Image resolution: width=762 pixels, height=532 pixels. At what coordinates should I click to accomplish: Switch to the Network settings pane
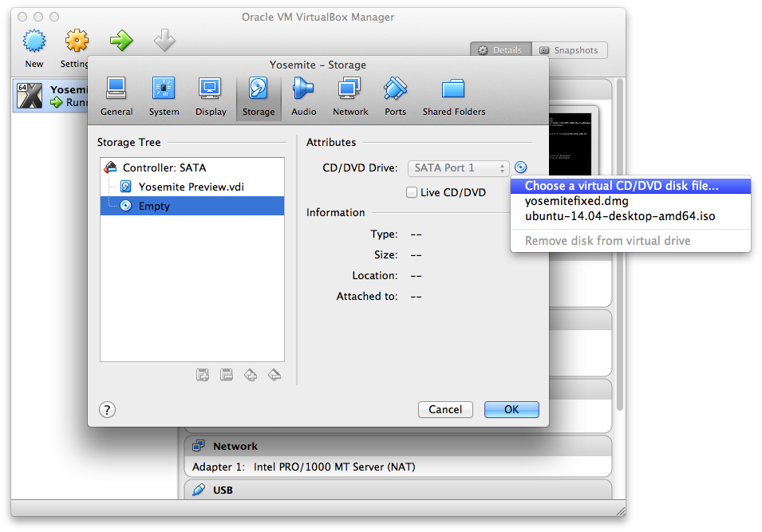[350, 97]
